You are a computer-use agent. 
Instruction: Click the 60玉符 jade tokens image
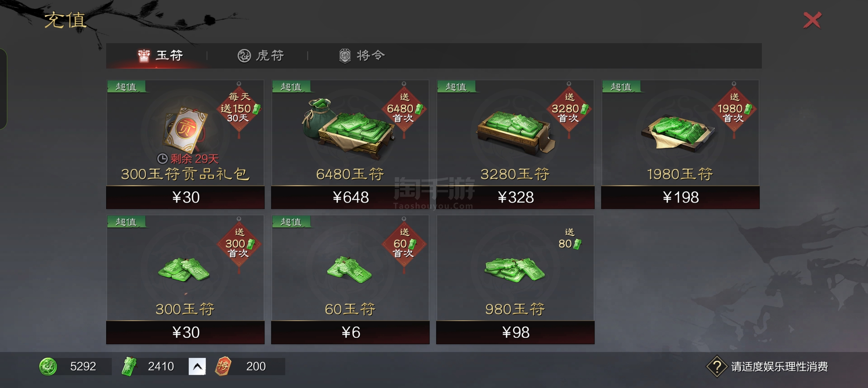(x=349, y=270)
